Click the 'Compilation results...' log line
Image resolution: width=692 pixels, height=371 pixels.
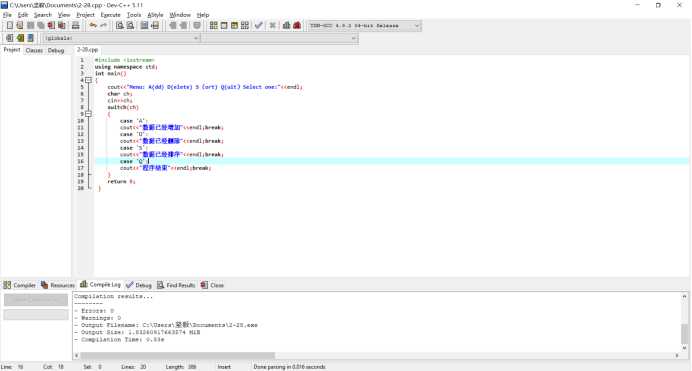[113, 296]
